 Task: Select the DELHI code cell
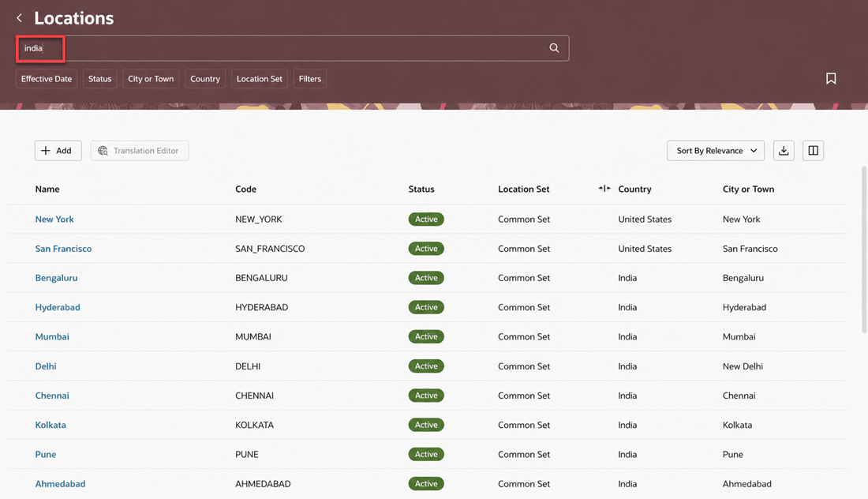[x=248, y=366]
